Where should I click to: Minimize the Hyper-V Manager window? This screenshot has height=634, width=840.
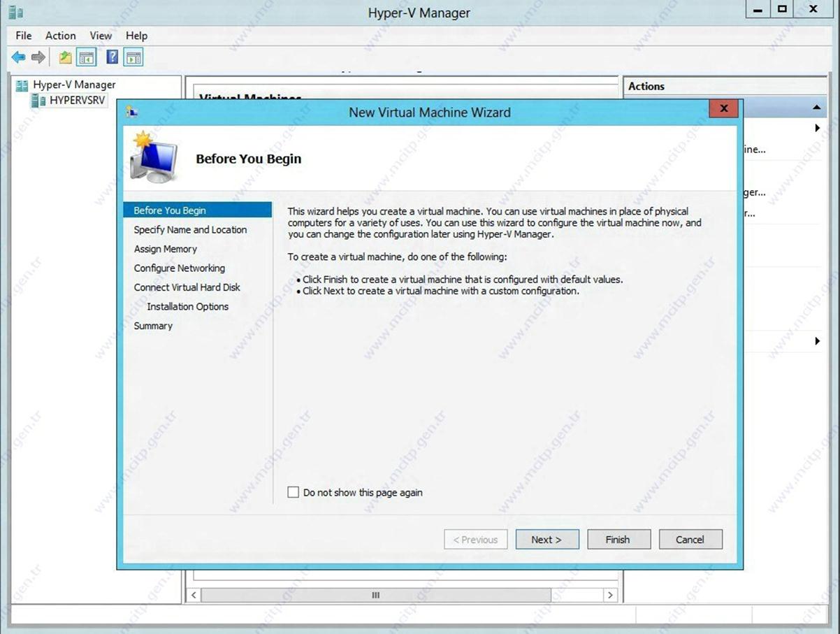click(758, 10)
